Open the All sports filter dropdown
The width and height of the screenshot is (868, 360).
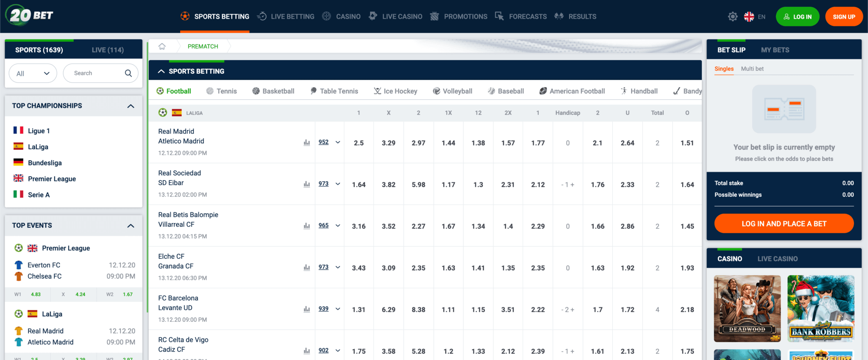click(x=33, y=73)
